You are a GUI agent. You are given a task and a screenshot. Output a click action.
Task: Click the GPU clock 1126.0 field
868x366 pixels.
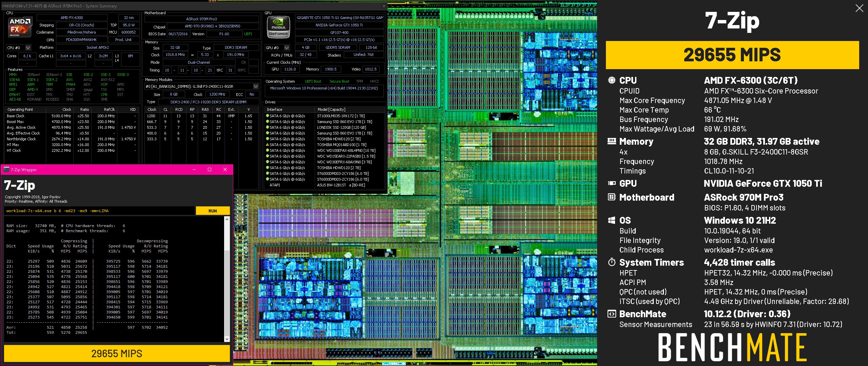pos(290,69)
